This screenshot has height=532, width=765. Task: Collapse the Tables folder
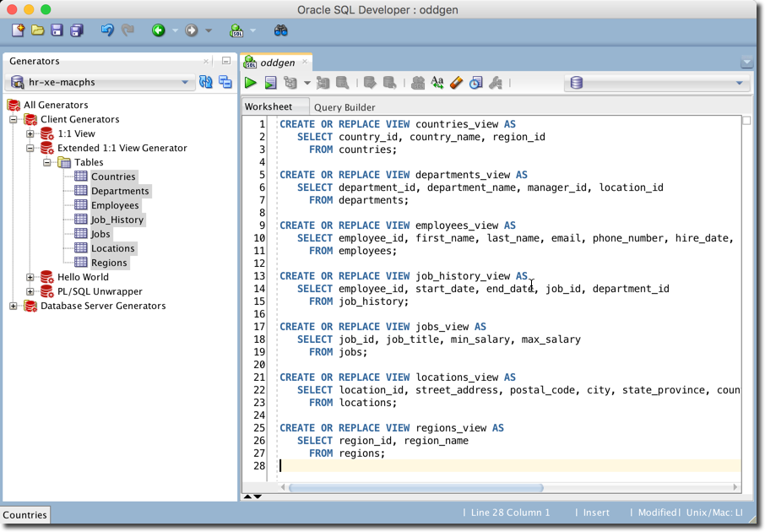(46, 162)
